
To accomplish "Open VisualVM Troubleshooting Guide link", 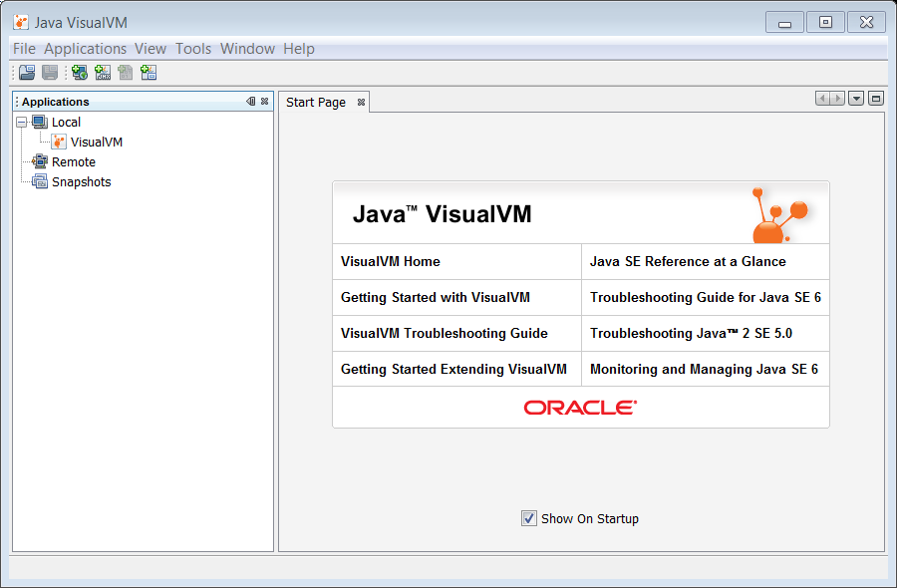I will click(x=445, y=334).
